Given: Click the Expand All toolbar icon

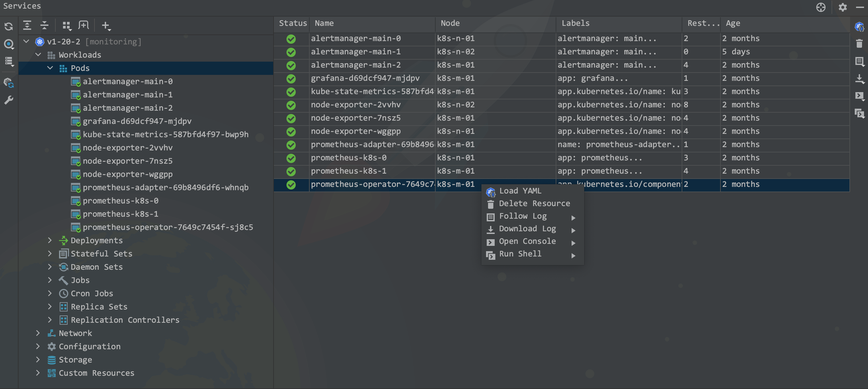Looking at the screenshot, I should [27, 25].
